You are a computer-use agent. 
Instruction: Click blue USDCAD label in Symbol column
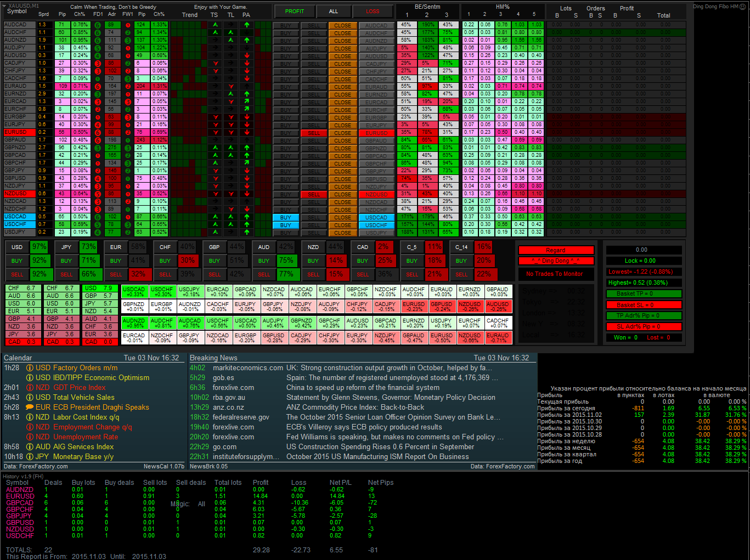[x=19, y=217]
